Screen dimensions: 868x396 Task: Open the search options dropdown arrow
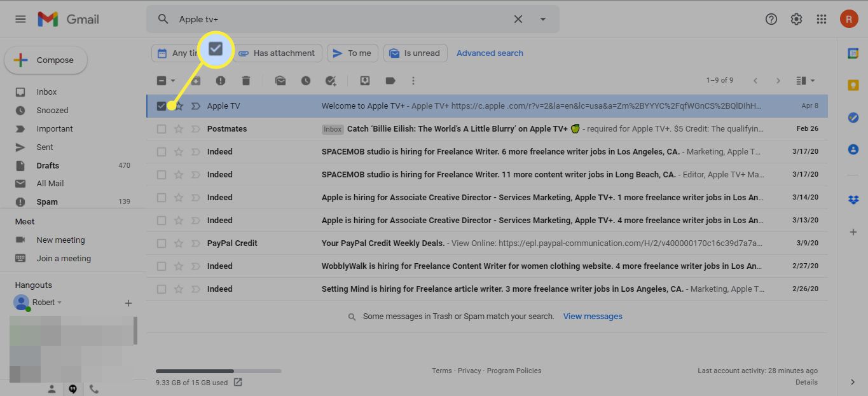pyautogui.click(x=543, y=19)
